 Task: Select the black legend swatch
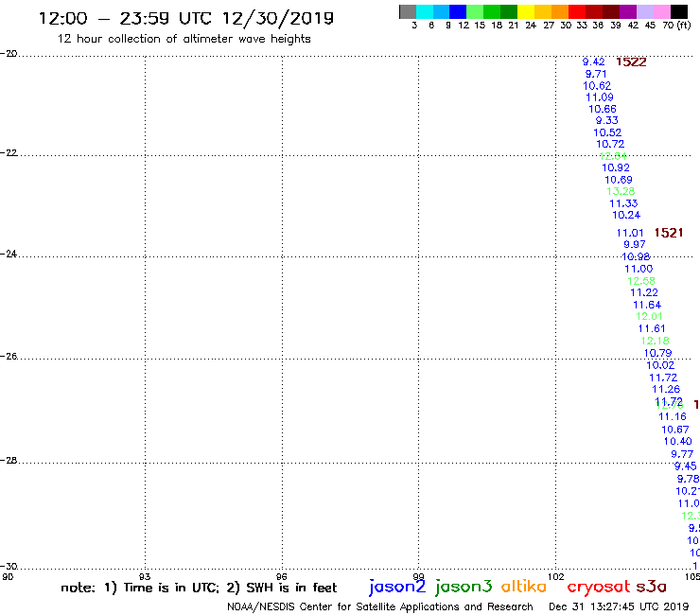[679, 11]
